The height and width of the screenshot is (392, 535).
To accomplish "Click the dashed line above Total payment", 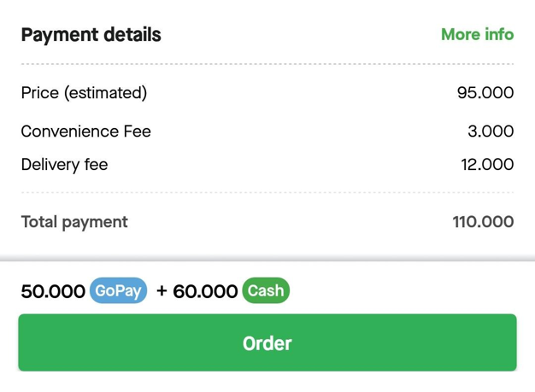I will pyautogui.click(x=267, y=193).
